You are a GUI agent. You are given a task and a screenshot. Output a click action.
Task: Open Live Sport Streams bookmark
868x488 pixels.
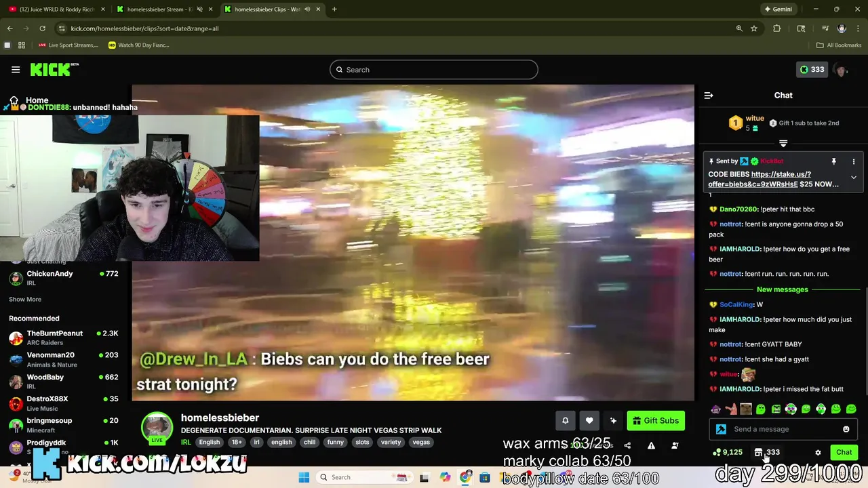point(68,45)
